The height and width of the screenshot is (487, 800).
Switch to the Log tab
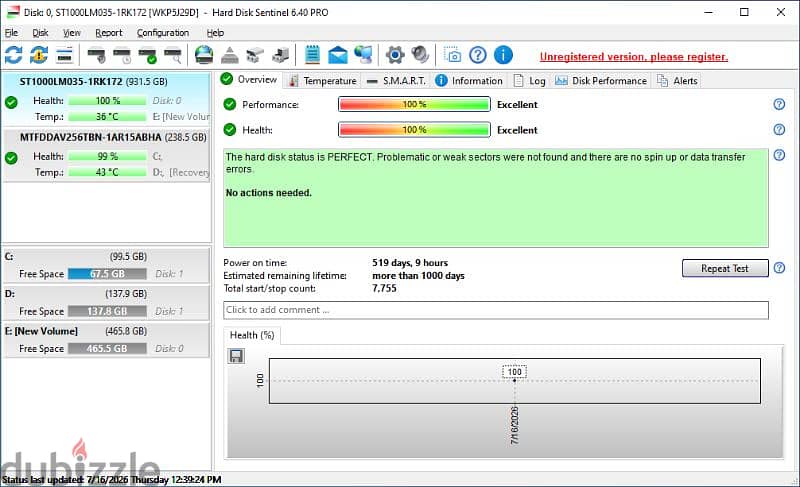pyautogui.click(x=530, y=81)
